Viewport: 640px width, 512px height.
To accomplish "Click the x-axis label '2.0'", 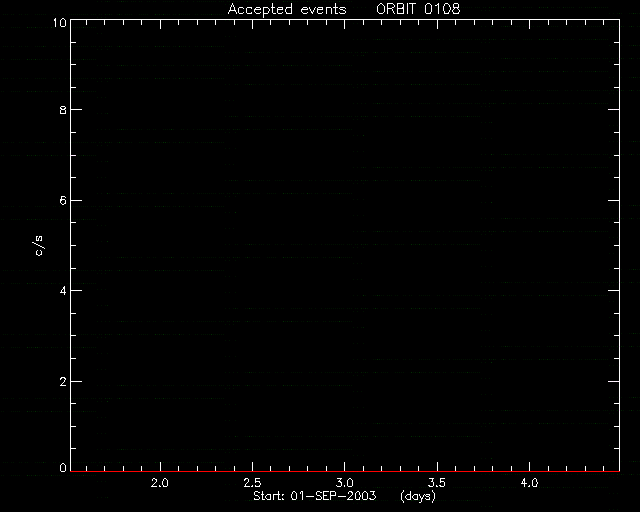I will [x=160, y=483].
